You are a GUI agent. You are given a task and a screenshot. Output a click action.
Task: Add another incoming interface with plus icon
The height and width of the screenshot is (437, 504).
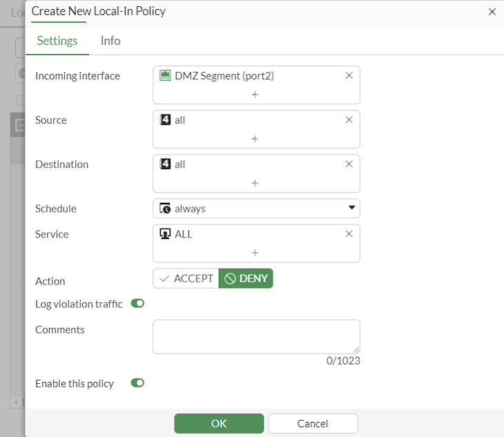click(255, 95)
